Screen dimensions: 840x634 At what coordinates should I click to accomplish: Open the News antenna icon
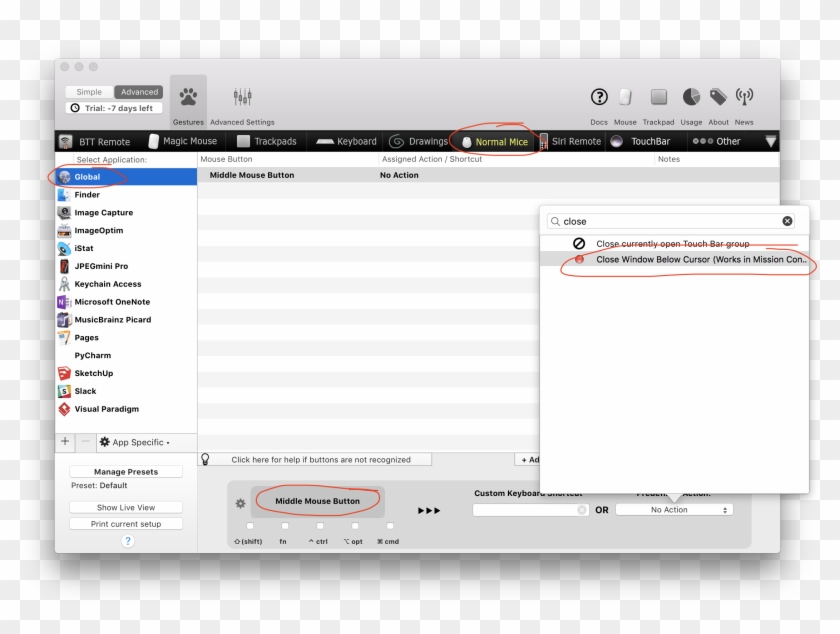tap(743, 97)
